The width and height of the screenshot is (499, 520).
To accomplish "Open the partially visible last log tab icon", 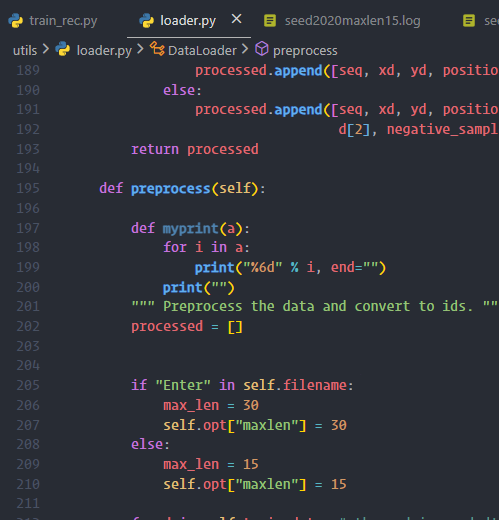I will 469,21.
